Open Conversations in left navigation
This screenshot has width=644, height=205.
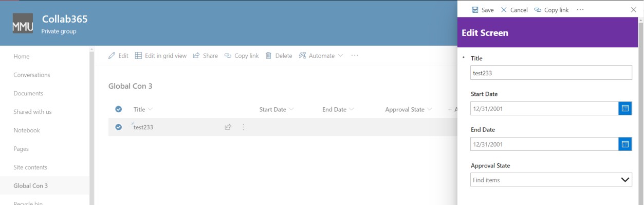coord(32,75)
